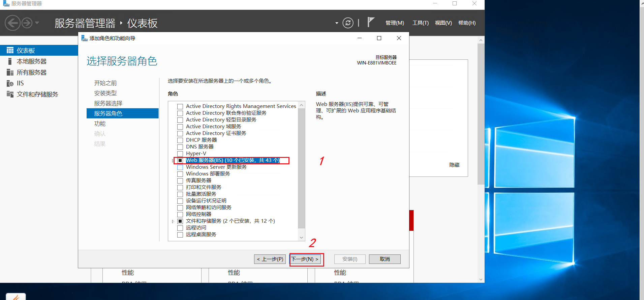Click the roles list scroll-up arrow
Viewport: 644px width, 300px height.
pos(302,105)
